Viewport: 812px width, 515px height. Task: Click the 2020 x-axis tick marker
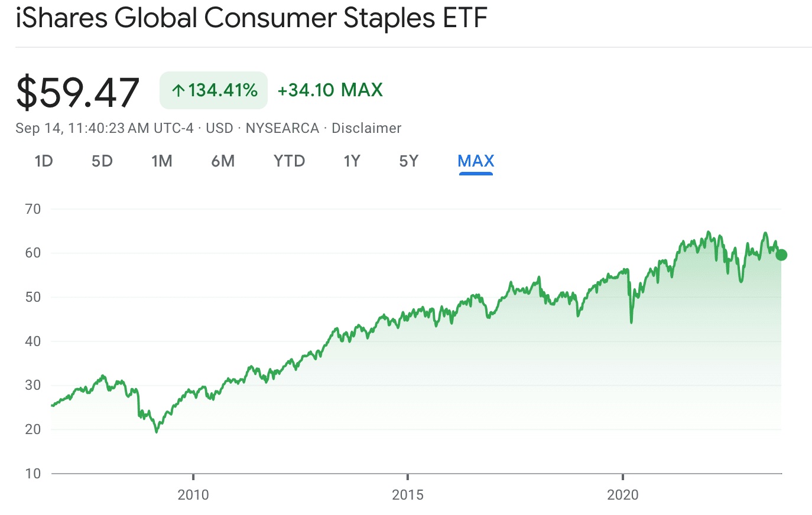click(623, 477)
